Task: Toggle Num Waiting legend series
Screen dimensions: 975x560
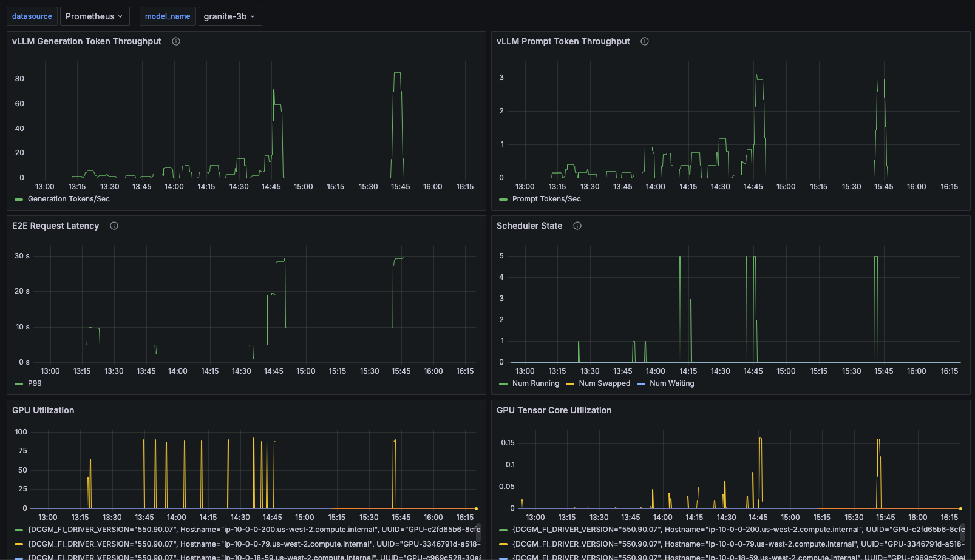Action: click(x=672, y=383)
